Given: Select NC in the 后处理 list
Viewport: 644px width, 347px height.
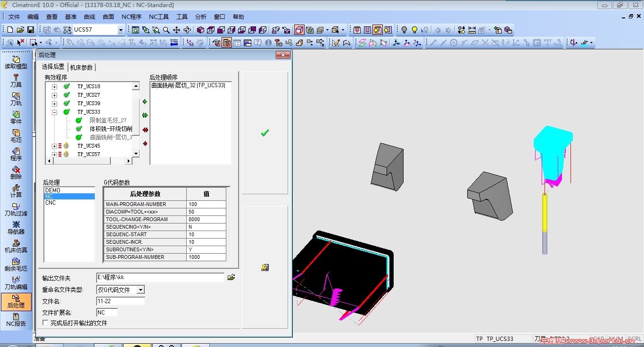Looking at the screenshot, I should click(69, 197).
